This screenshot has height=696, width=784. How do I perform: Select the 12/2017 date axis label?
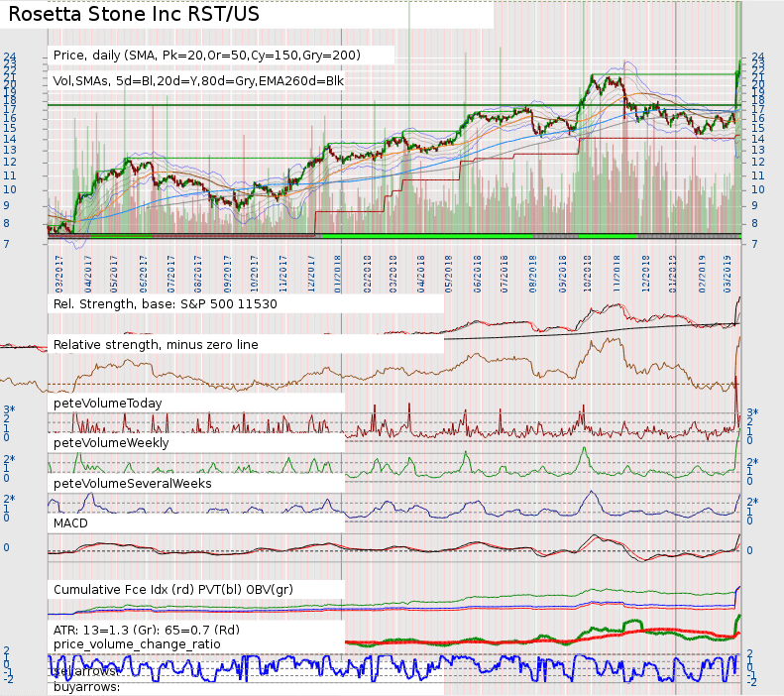[x=311, y=275]
